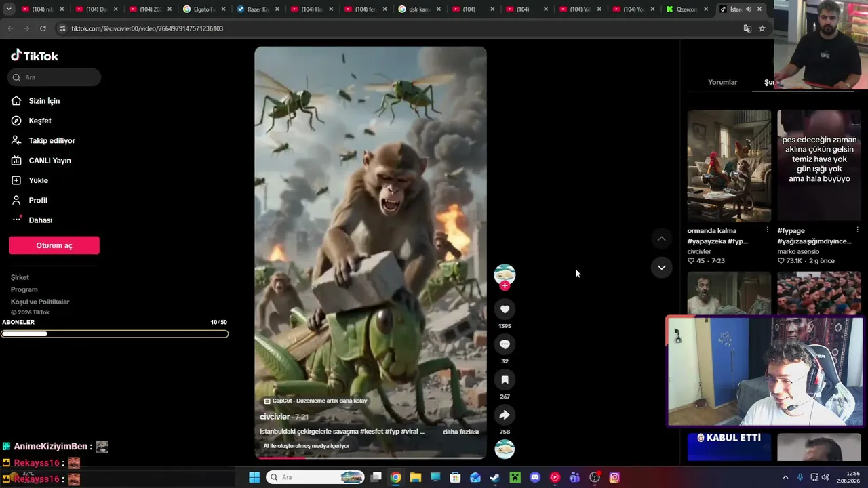The width and height of the screenshot is (868, 488).
Task: Open the 'ormanda kalma' video thumbnail
Action: 729,166
